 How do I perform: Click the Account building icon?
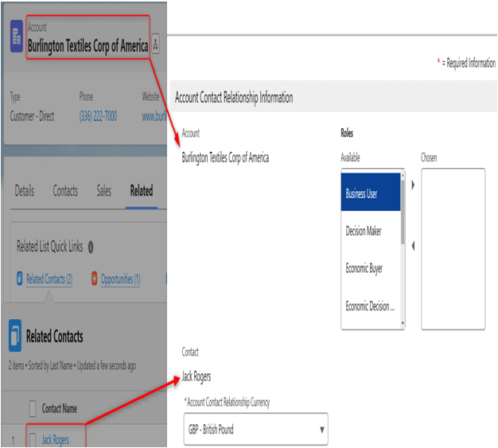click(x=17, y=37)
